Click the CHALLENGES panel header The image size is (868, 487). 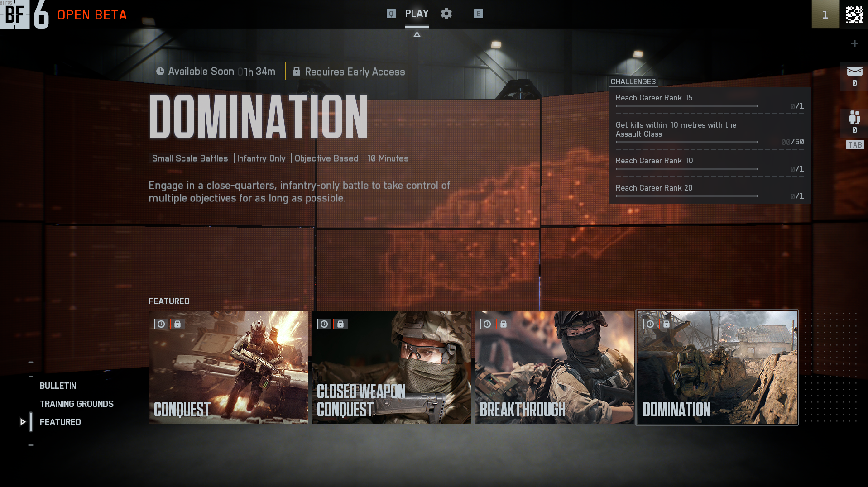click(633, 81)
